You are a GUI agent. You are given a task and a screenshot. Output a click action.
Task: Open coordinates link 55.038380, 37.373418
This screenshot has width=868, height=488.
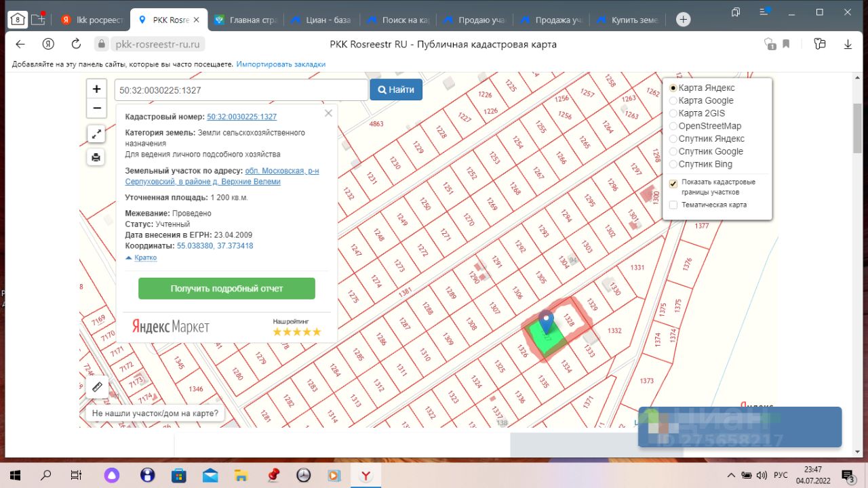(215, 245)
